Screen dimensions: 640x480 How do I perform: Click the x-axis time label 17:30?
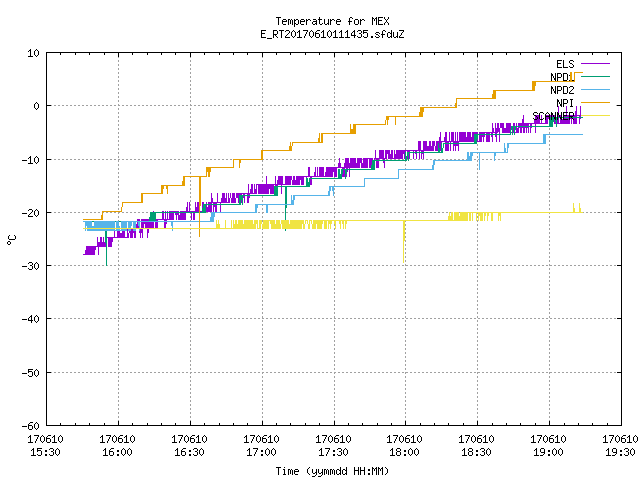333,452
